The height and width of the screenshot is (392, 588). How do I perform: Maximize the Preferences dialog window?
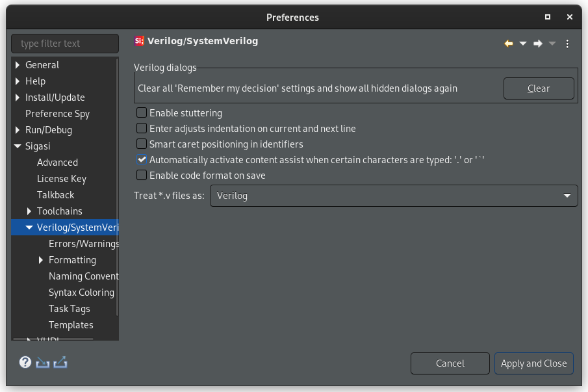coord(548,17)
